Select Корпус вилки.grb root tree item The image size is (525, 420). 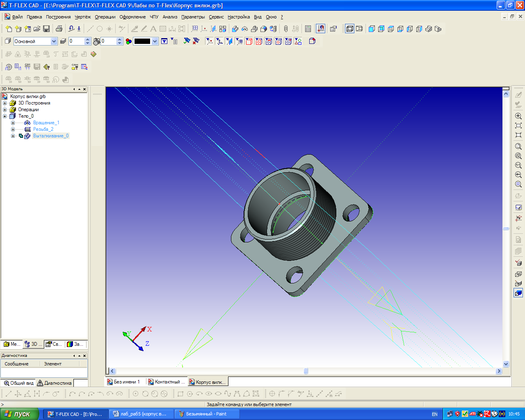tap(28, 96)
